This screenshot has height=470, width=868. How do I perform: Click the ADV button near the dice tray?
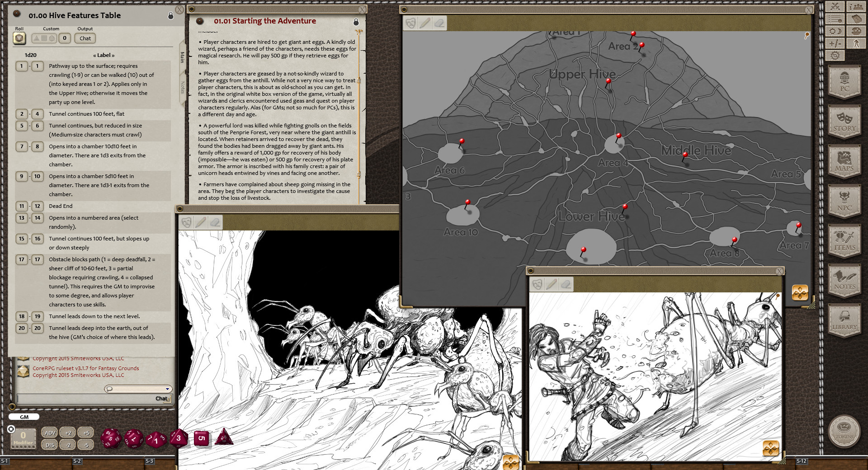[50, 432]
